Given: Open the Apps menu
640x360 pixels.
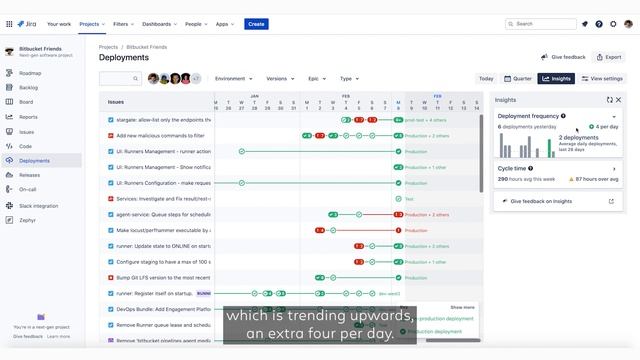Looking at the screenshot, I should (225, 24).
